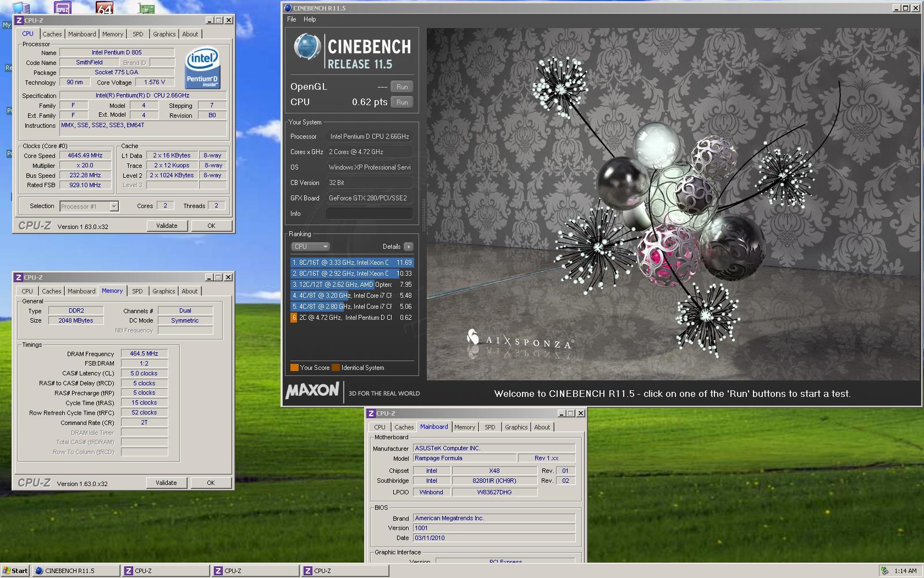Click the Z icon in the Memory CPU-Z title bar
The image size is (924, 578).
point(19,277)
